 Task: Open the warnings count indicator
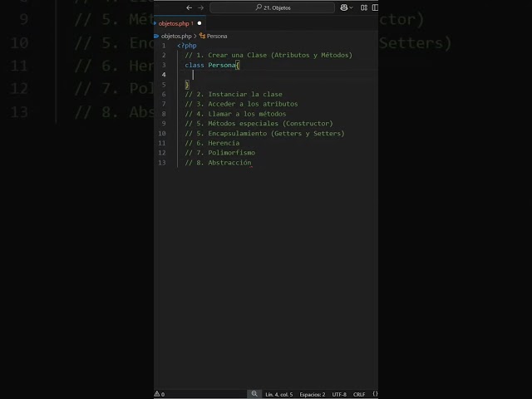pos(160,394)
